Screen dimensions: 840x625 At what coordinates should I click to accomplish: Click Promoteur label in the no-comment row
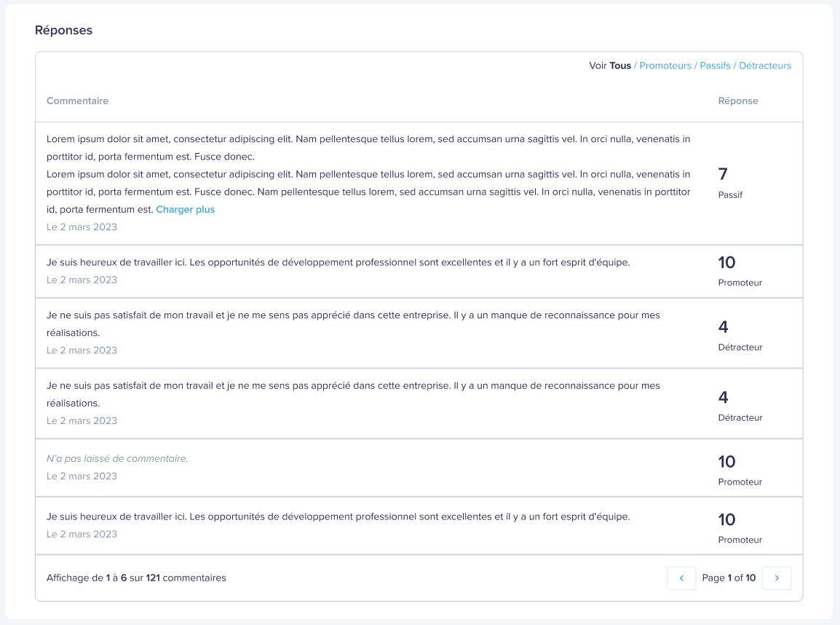[x=740, y=482]
